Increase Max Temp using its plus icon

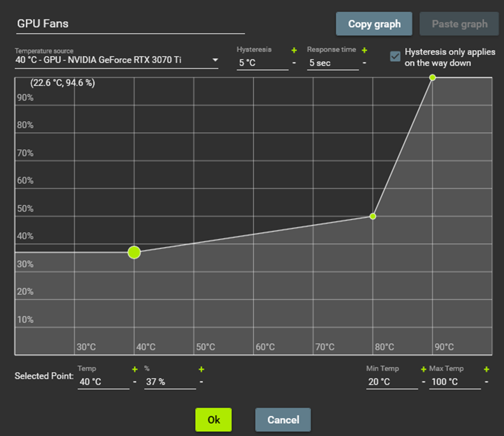click(x=486, y=369)
